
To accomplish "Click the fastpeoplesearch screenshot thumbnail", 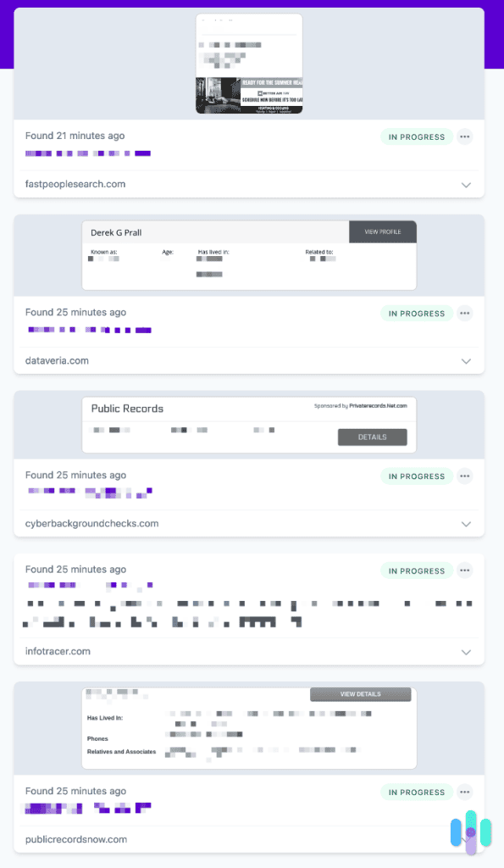I will click(248, 64).
